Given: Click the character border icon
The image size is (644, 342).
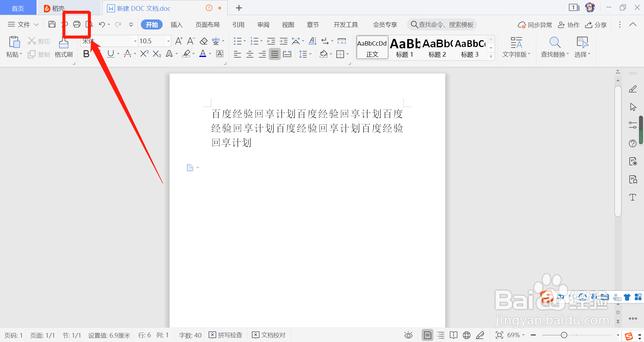Looking at the screenshot, I should [x=220, y=54].
